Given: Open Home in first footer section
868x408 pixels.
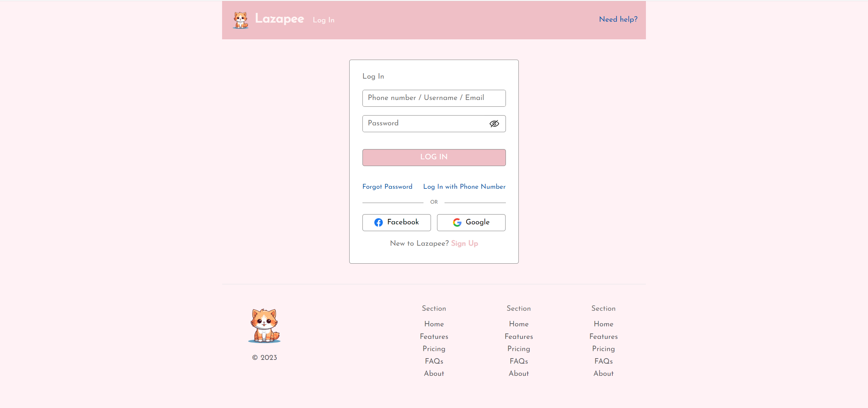Looking at the screenshot, I should [x=434, y=324].
